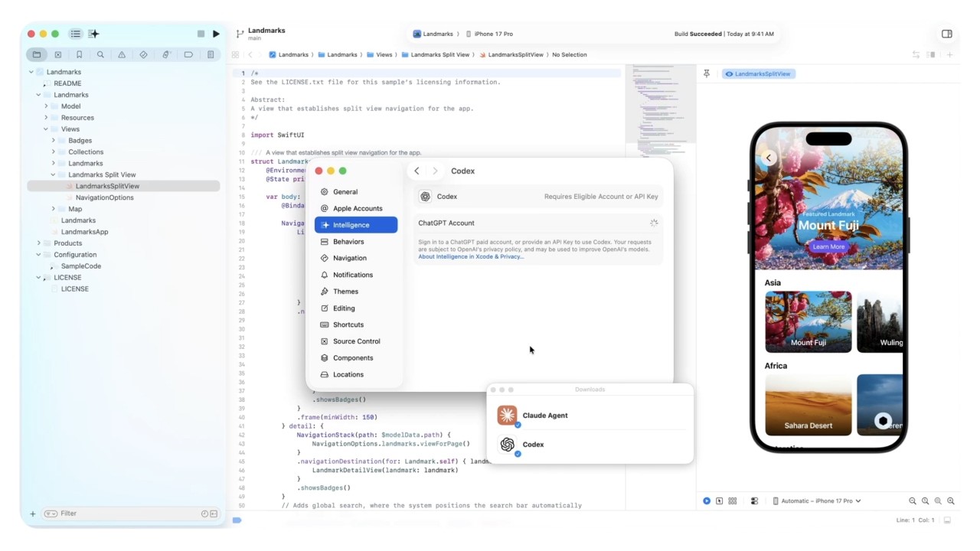Expand the Configuration group
This screenshot has width=980, height=551.
click(x=38, y=255)
